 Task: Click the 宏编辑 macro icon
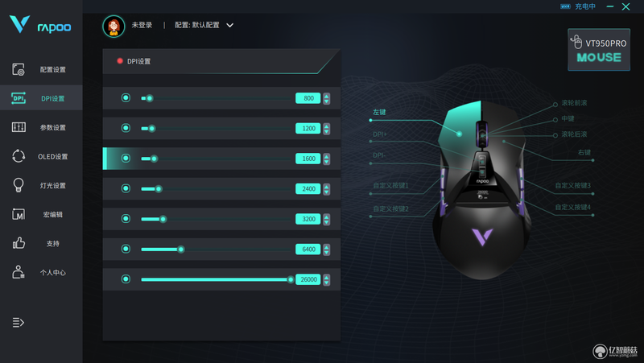19,214
